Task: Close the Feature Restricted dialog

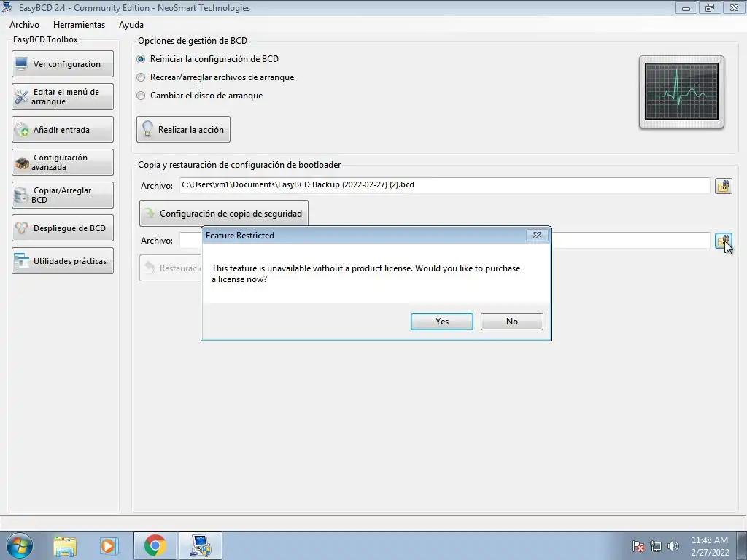Action: 537,236
